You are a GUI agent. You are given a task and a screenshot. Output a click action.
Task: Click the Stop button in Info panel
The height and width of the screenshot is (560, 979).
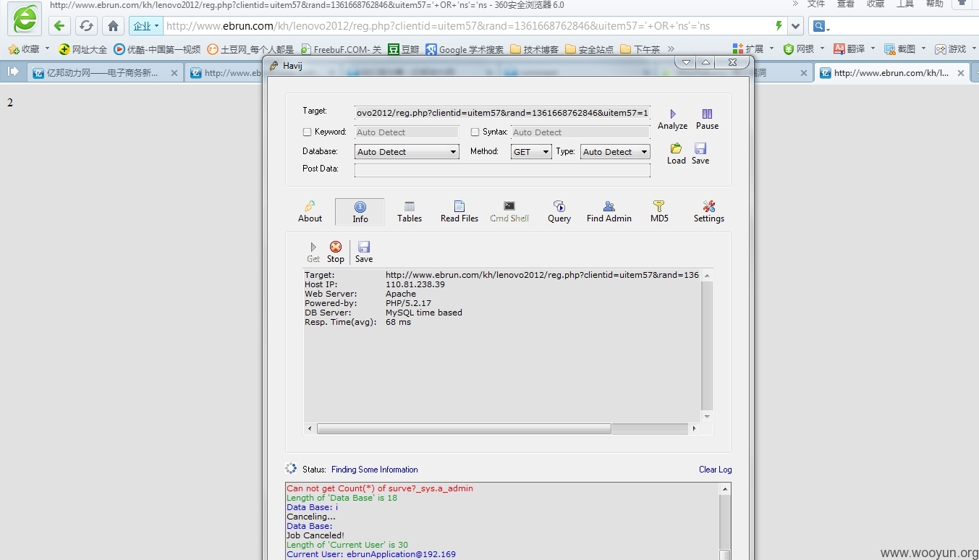(x=336, y=252)
